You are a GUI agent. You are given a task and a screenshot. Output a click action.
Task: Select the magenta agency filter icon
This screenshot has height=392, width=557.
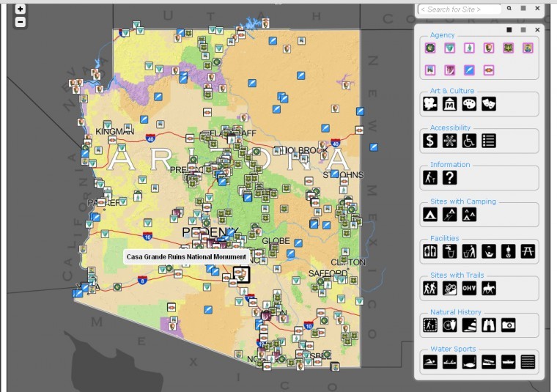(x=450, y=70)
